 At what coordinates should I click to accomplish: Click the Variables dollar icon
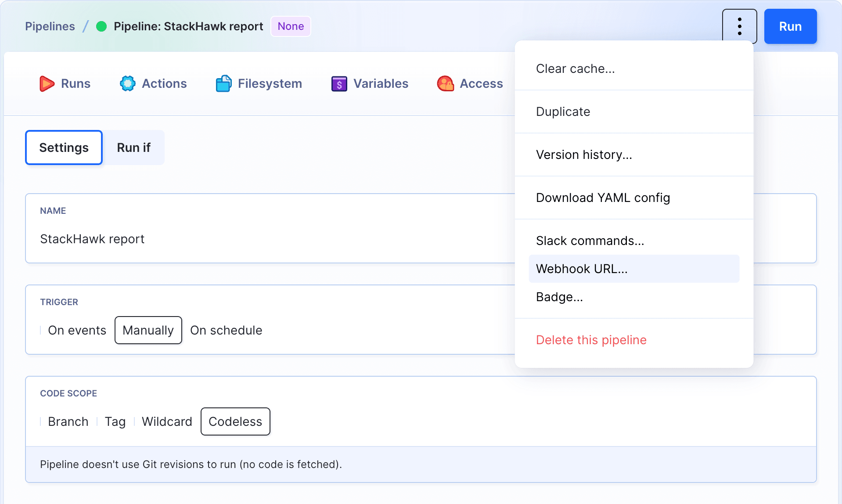click(x=339, y=83)
